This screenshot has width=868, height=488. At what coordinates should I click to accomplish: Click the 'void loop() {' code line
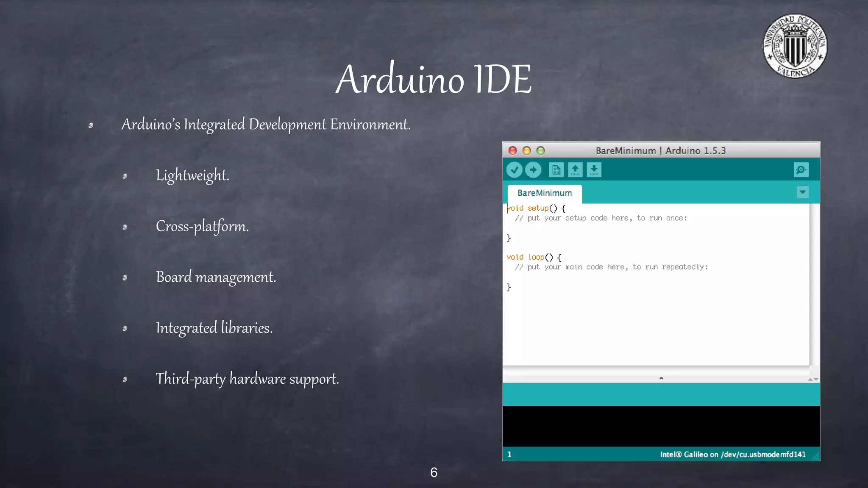(x=534, y=257)
